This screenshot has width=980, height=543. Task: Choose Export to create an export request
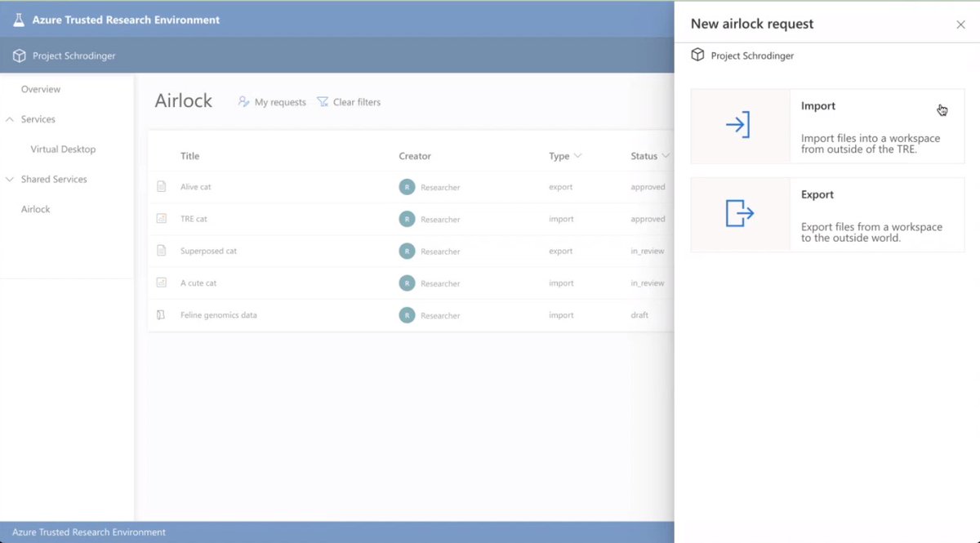827,215
